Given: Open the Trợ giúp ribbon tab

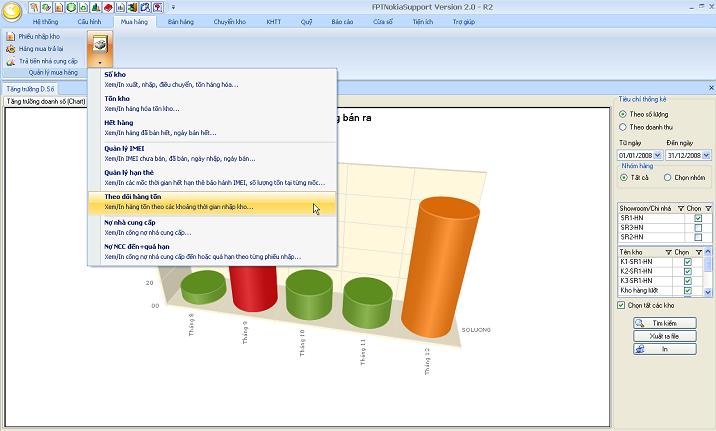Looking at the screenshot, I should [464, 21].
